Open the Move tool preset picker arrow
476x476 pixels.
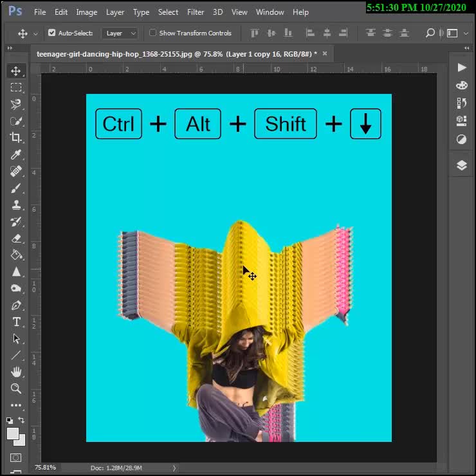tap(35, 33)
